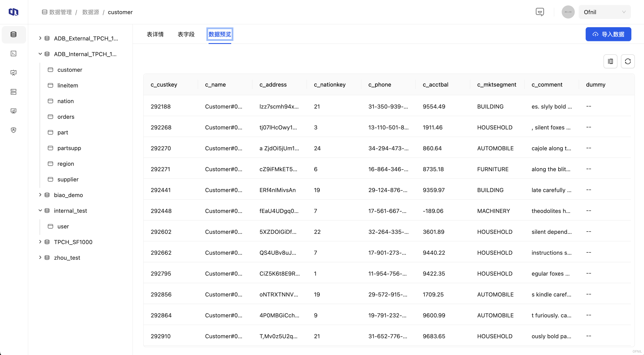Click table icon next to partsupp
This screenshot has height=355, width=644.
(x=51, y=148)
